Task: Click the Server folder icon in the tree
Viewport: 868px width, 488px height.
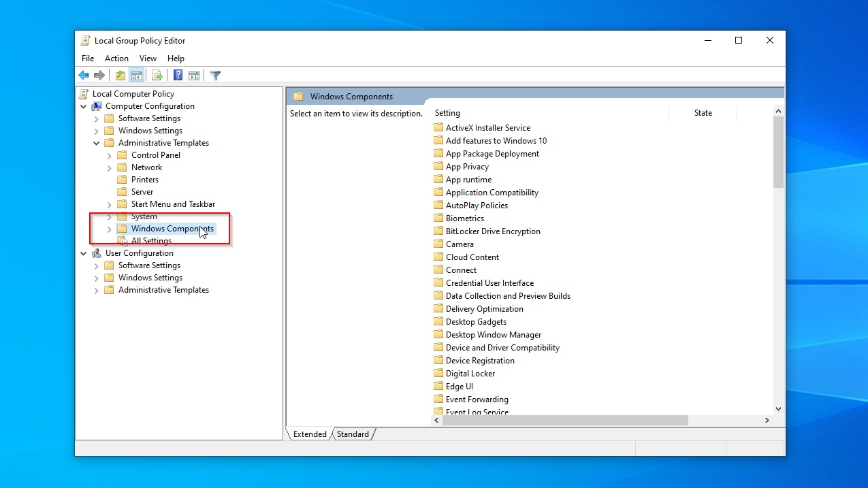Action: [123, 192]
